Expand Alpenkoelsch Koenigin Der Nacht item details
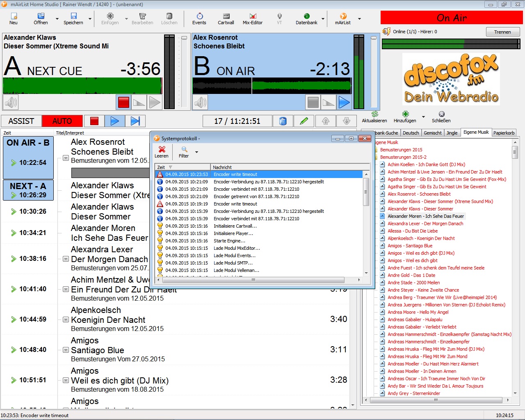This screenshot has width=525, height=420. [x=66, y=320]
